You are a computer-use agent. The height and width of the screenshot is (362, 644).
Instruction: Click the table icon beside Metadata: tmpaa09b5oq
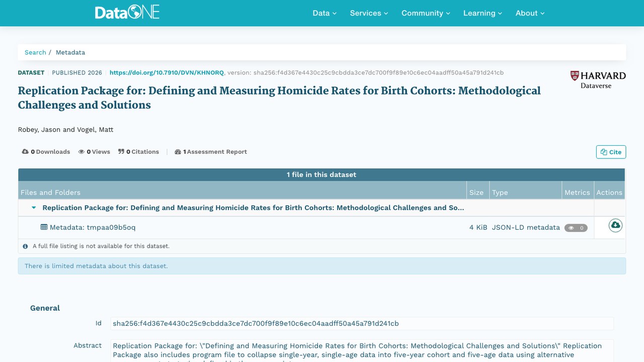tap(44, 227)
